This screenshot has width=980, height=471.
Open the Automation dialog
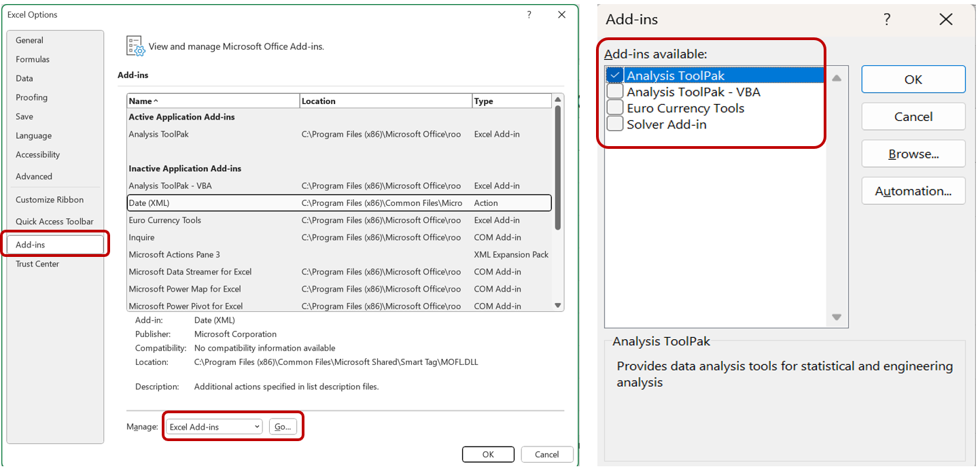pyautogui.click(x=913, y=190)
